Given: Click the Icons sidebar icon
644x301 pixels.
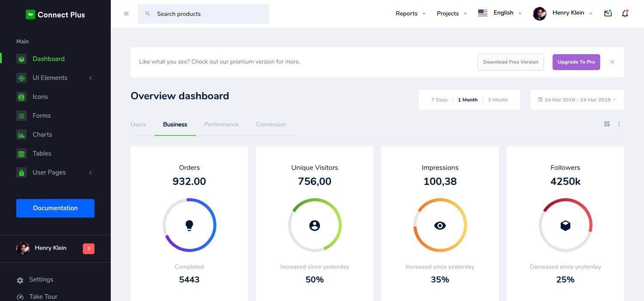Looking at the screenshot, I should tap(21, 97).
